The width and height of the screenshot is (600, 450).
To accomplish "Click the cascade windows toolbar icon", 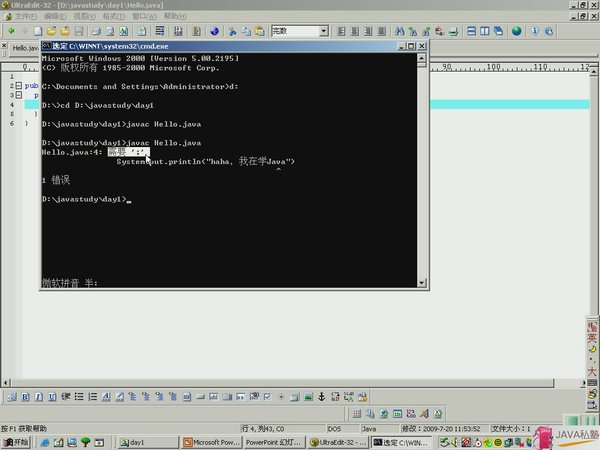I will point(498,31).
